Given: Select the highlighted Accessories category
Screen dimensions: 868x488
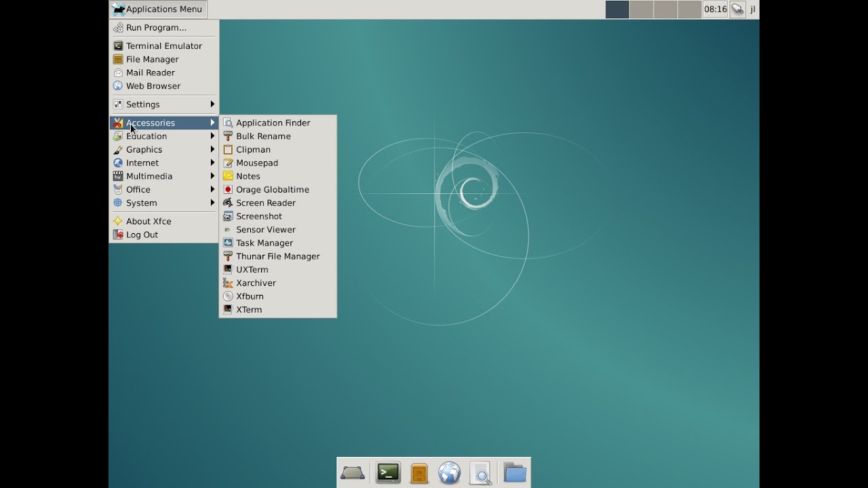Looking at the screenshot, I should pyautogui.click(x=164, y=123).
